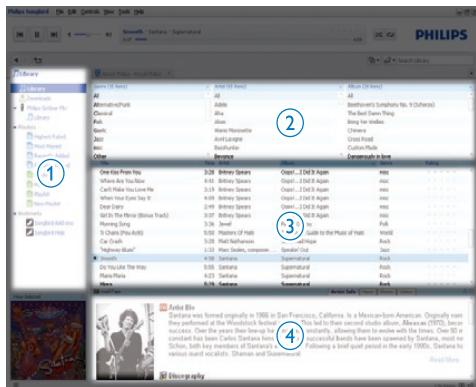Screen dimensions: 476x387
Task: Select the song Where Are You Now
Action: tap(122, 181)
